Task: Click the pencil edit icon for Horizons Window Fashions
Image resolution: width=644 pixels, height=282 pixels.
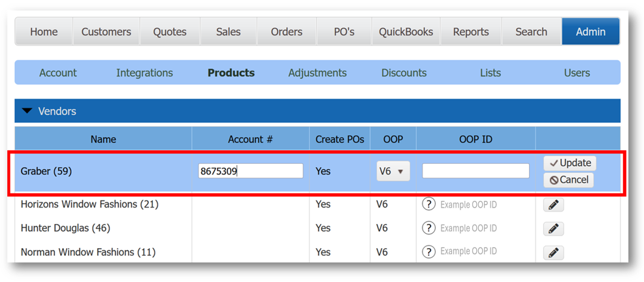Action: 553,205
